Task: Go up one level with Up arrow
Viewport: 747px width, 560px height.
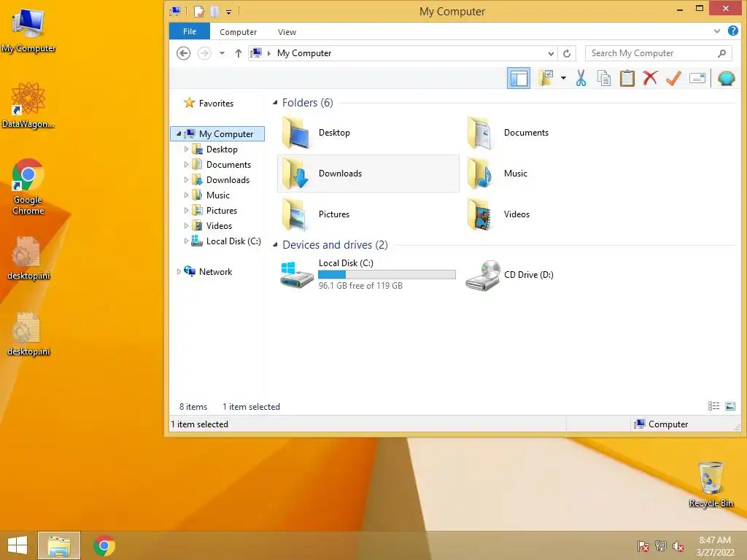Action: coord(239,52)
